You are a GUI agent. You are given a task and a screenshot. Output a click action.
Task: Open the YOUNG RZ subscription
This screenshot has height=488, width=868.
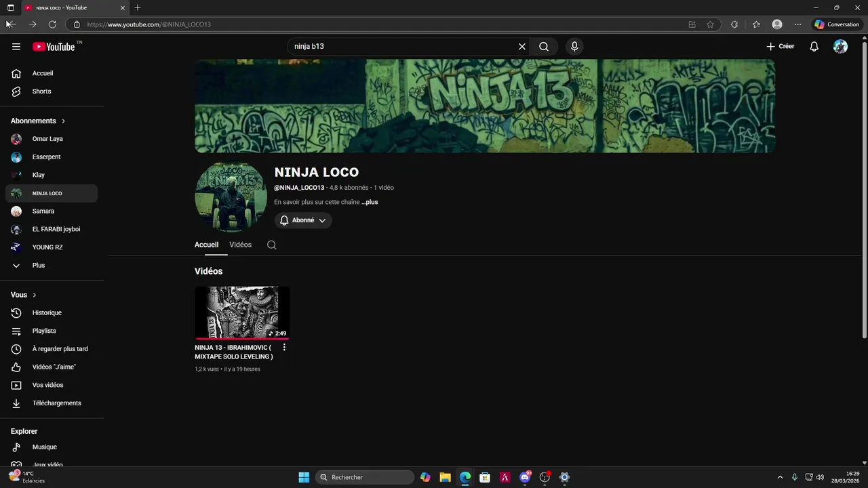(x=52, y=247)
